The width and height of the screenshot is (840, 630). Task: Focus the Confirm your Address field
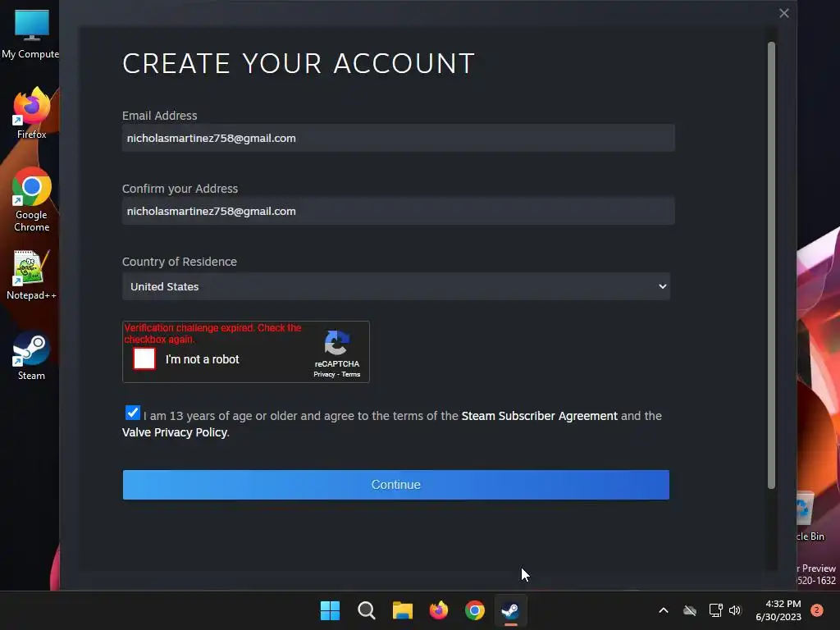pos(398,211)
